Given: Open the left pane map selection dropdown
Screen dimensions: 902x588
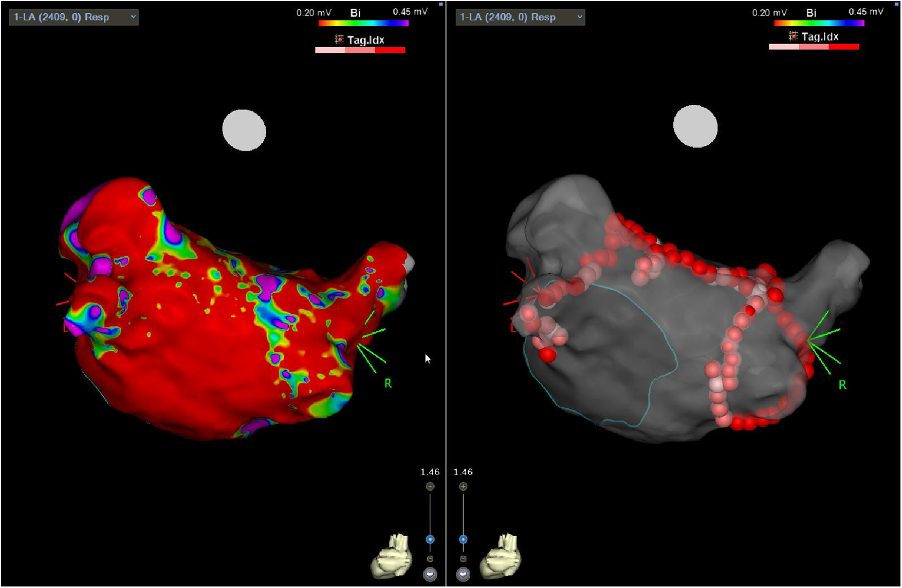Looking at the screenshot, I should [74, 17].
